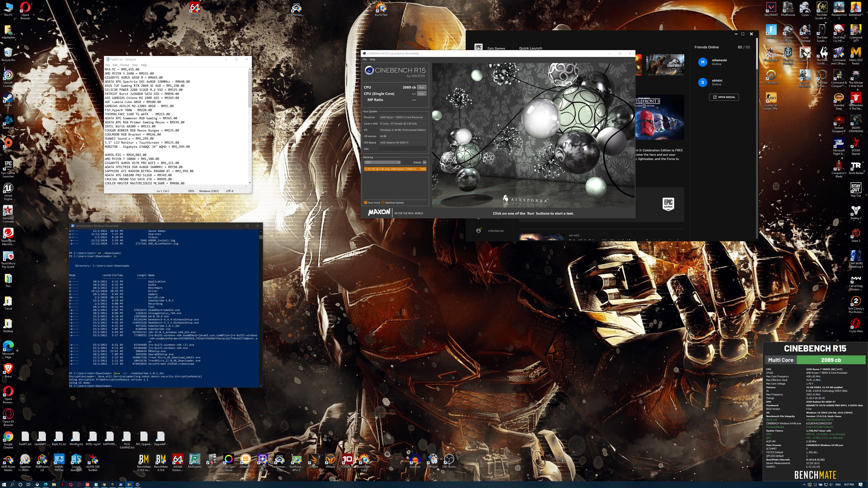Select the 8C/16T Ryzen 7 3800X ranking entry
The height and width of the screenshot is (488, 868).
[x=395, y=169]
